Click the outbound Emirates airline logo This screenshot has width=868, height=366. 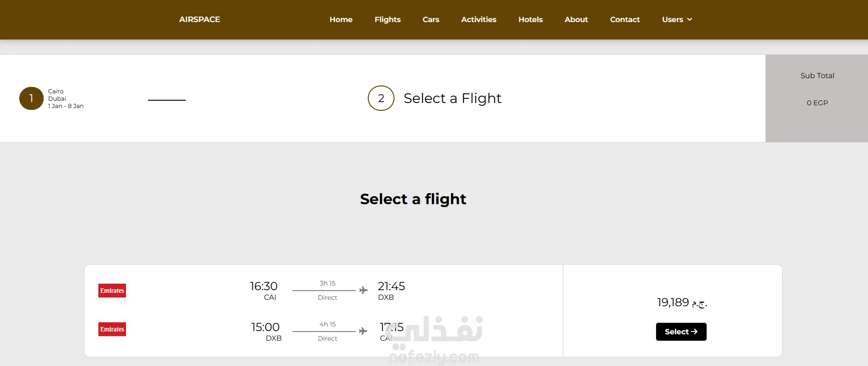(x=112, y=291)
